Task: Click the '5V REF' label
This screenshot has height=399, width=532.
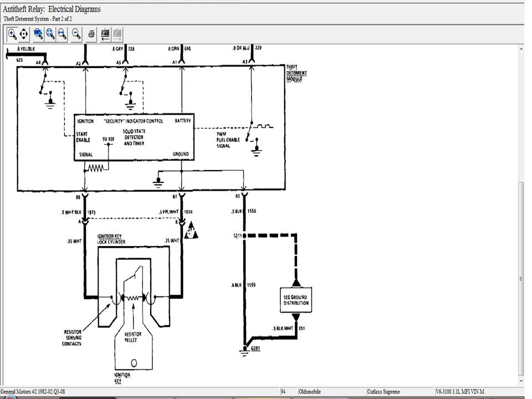Action: tap(108, 139)
